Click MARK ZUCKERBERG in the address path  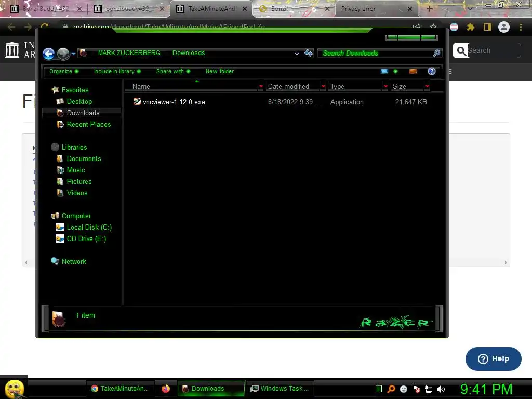pyautogui.click(x=129, y=53)
